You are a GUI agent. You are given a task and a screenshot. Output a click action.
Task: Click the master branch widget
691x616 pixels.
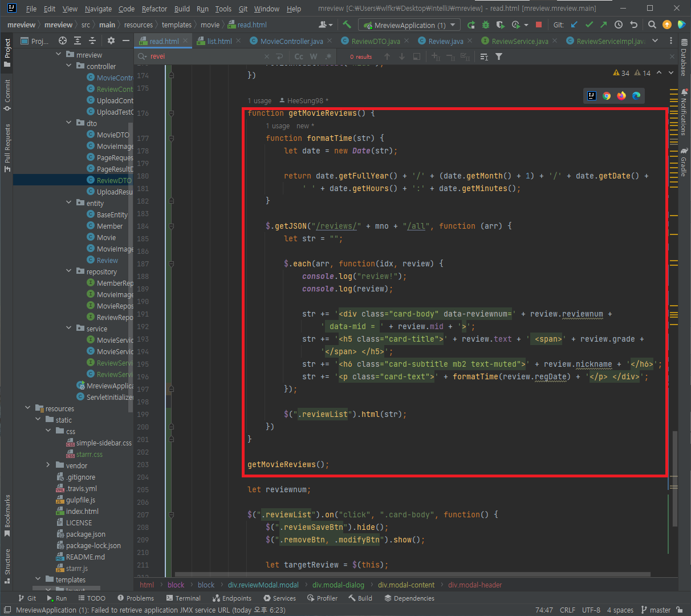[x=656, y=610]
